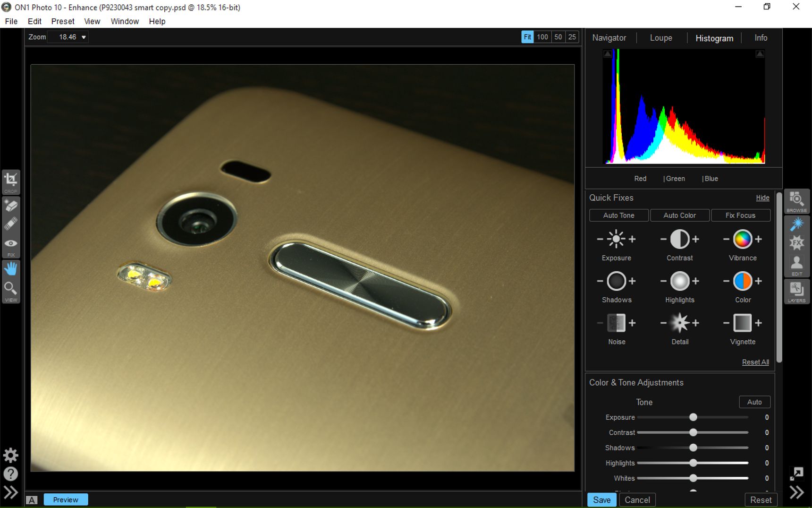The height and width of the screenshot is (508, 812).
Task: Open the Edit menu
Action: pos(34,21)
